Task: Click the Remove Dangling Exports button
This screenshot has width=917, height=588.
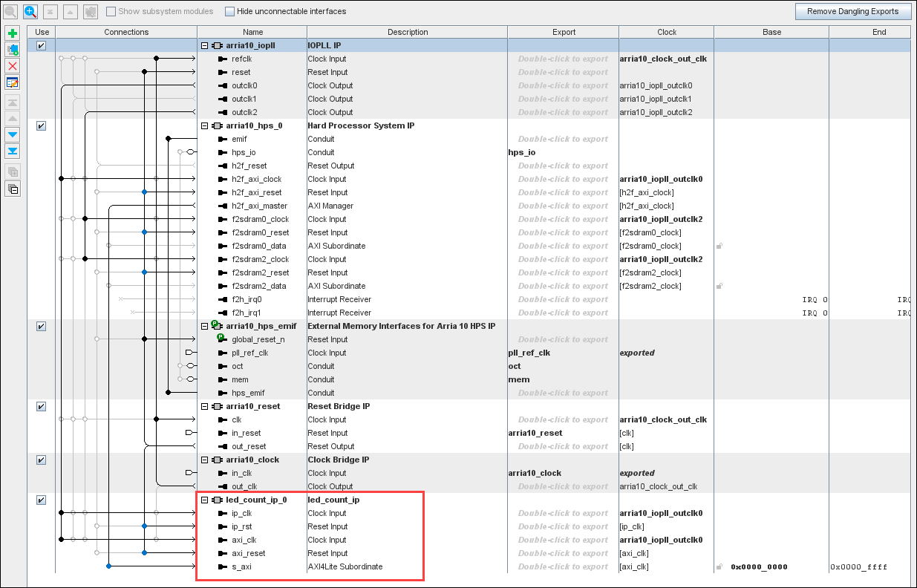Action: point(852,11)
